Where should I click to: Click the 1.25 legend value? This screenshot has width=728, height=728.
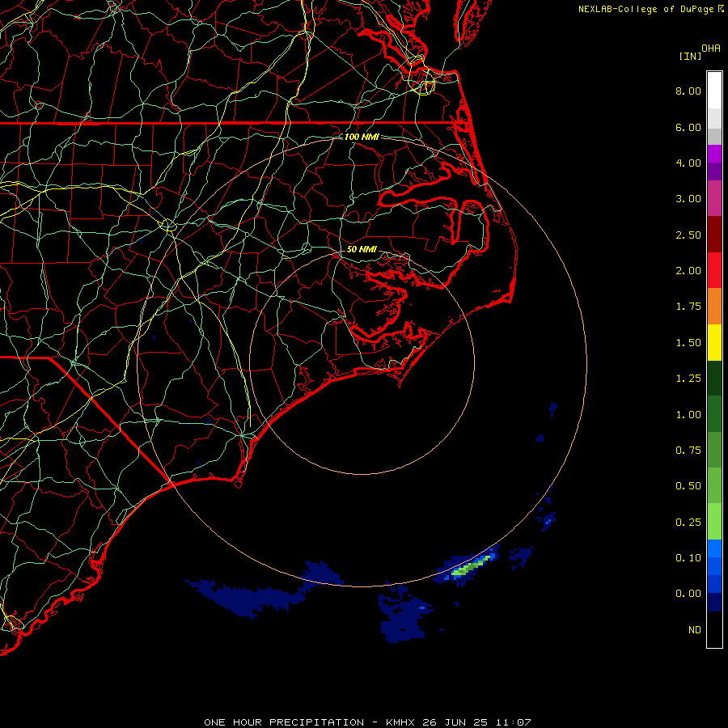(688, 379)
